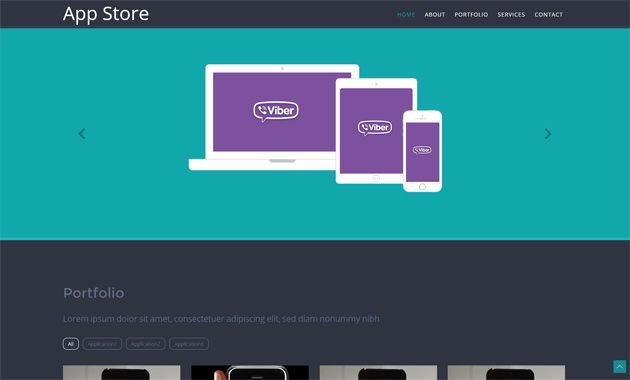Filter portfolio by Application2
630x380 pixels.
coord(145,344)
